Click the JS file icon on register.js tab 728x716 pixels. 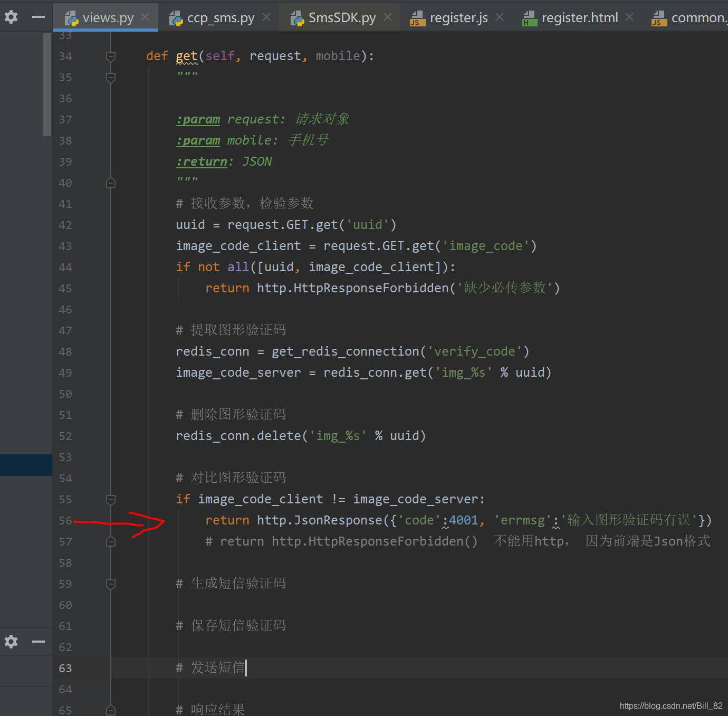(418, 18)
